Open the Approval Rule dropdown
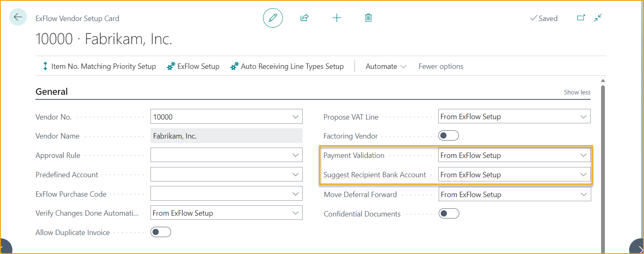Screen dimensions: 644x254 tap(295, 155)
